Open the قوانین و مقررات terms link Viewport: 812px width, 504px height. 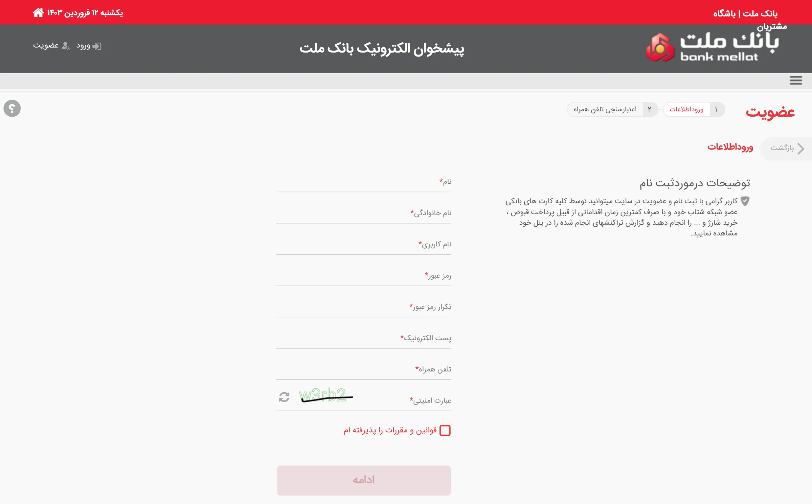(390, 430)
